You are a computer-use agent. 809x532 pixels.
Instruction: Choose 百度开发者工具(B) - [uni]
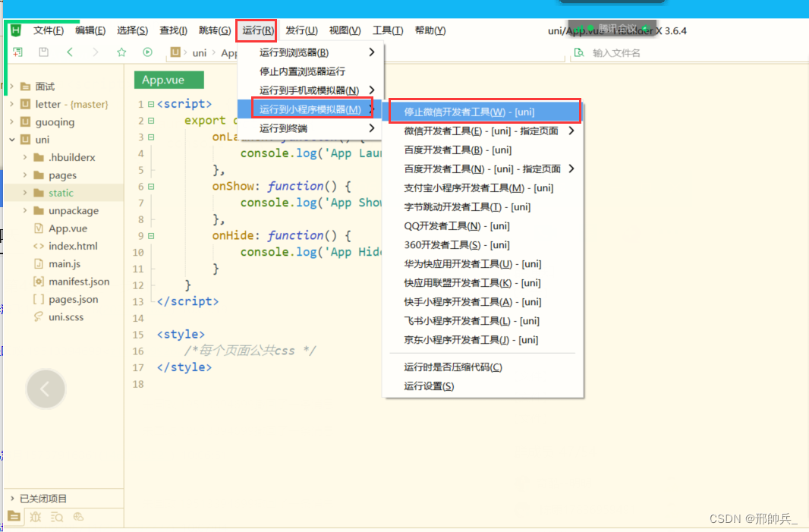pos(483,150)
